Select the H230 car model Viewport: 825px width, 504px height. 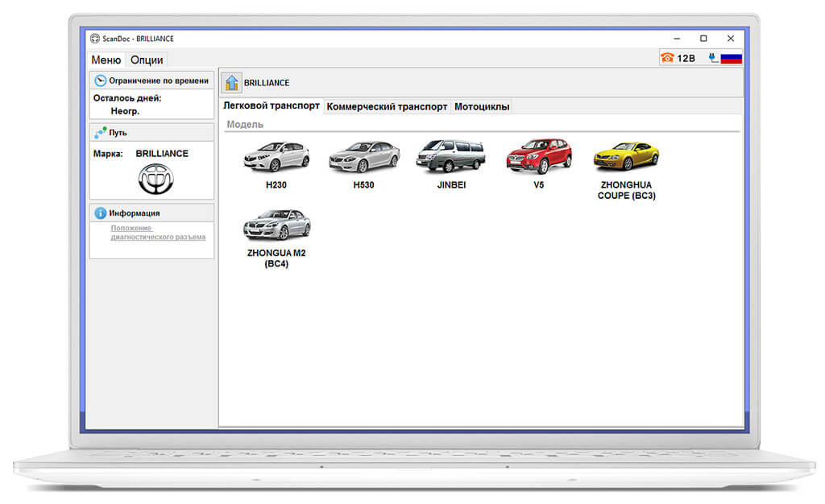tap(276, 164)
